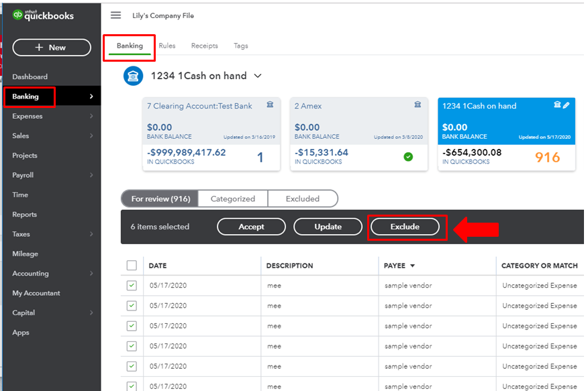
Task: Exclude the selected transactions
Action: click(405, 227)
